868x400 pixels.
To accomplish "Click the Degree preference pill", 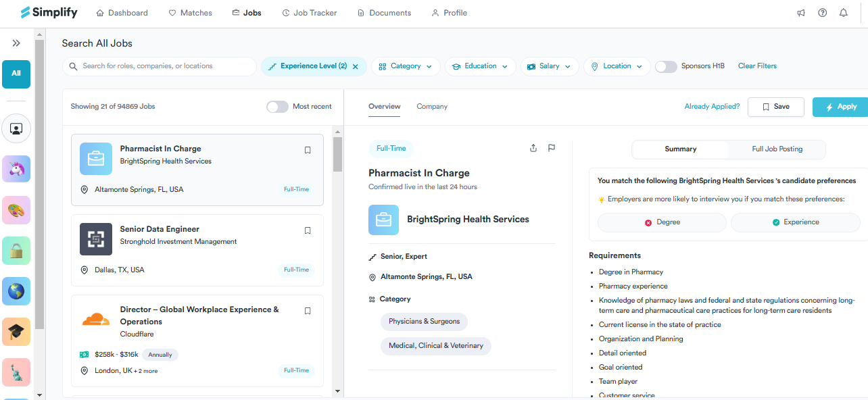I will [x=662, y=222].
